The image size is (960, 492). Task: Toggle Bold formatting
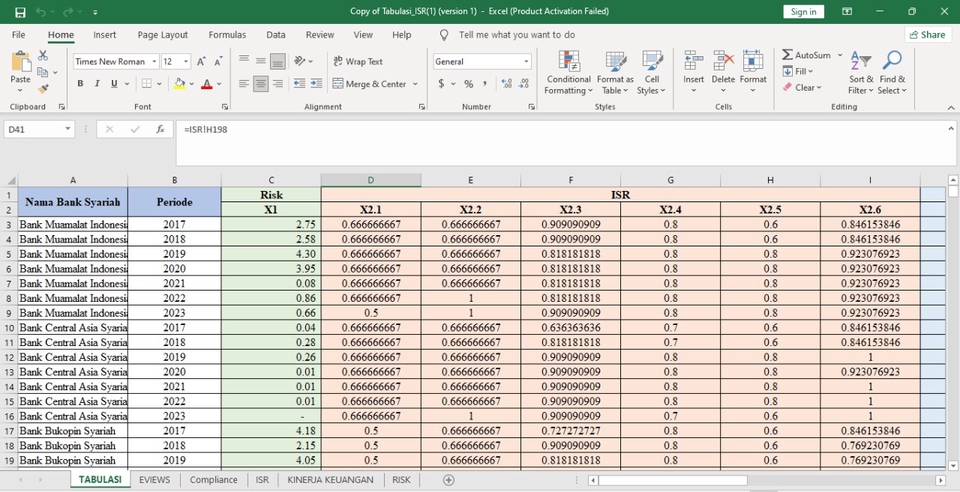click(80, 84)
